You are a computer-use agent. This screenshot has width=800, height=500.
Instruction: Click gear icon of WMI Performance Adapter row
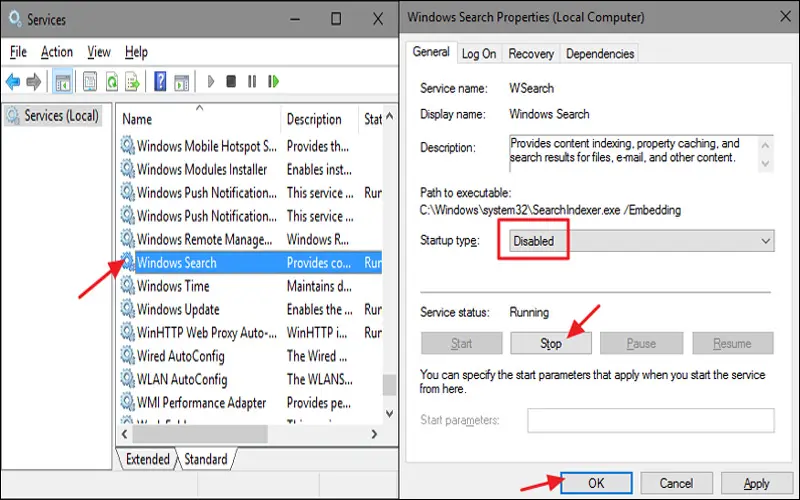(x=128, y=403)
